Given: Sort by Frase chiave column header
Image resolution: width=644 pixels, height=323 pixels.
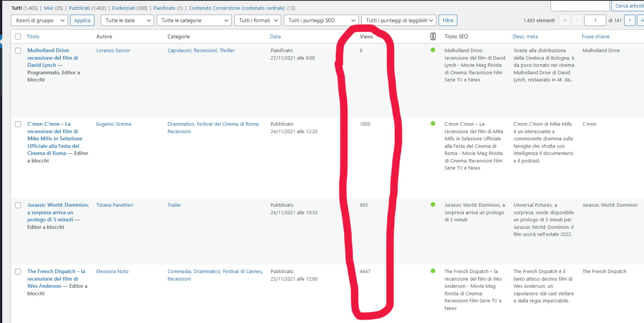Looking at the screenshot, I should coord(596,36).
